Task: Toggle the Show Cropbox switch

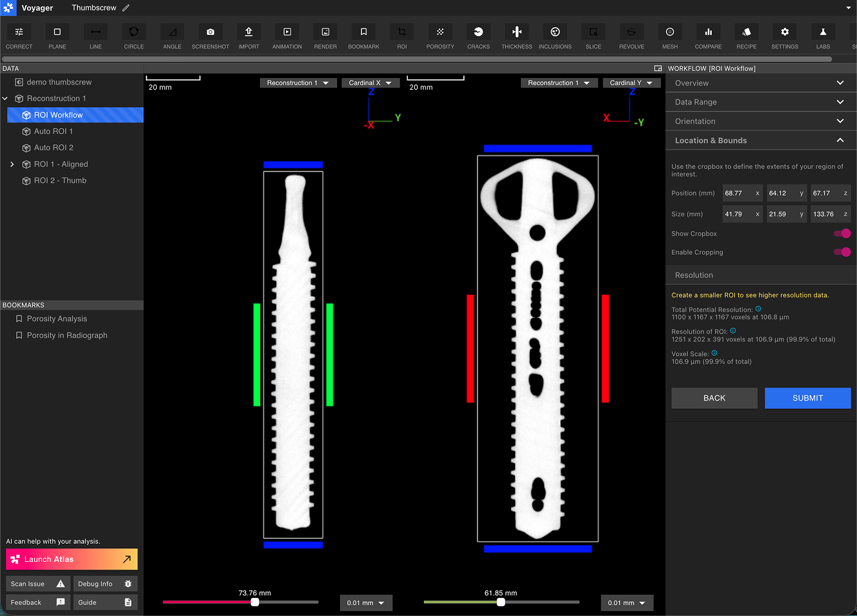Action: pos(842,233)
